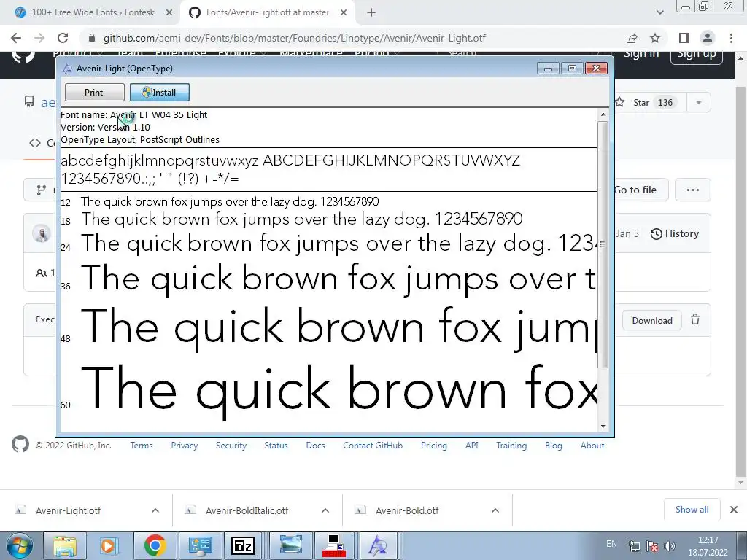The width and height of the screenshot is (747, 560).
Task: Open Security footer link
Action: [231, 446]
